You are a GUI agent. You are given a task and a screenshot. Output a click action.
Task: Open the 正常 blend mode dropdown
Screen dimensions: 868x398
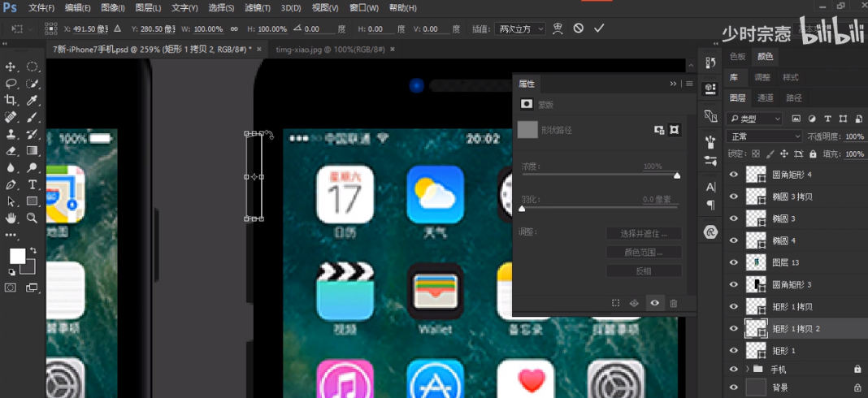point(764,136)
